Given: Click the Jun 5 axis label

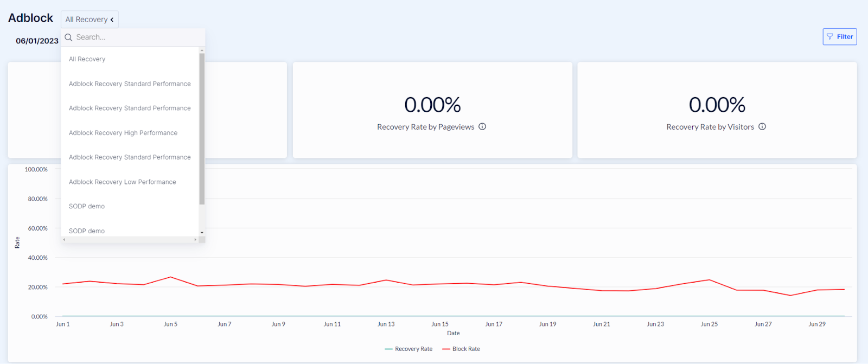Looking at the screenshot, I should click(170, 324).
